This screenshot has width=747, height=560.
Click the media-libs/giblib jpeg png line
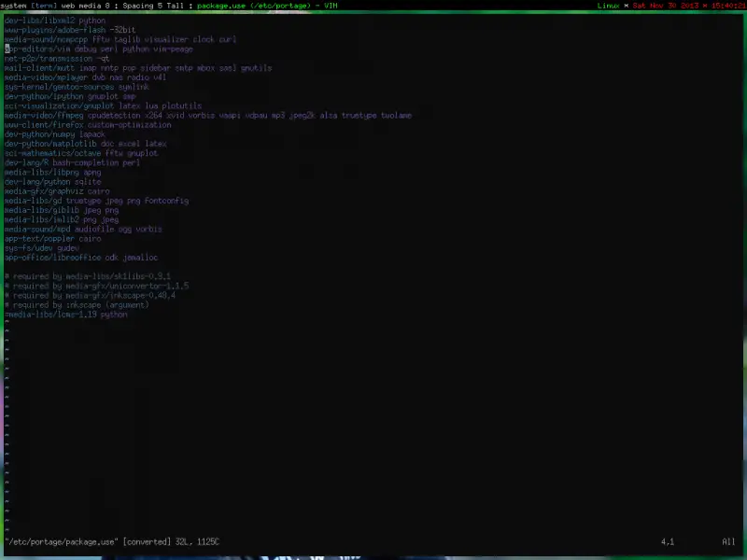coord(62,210)
